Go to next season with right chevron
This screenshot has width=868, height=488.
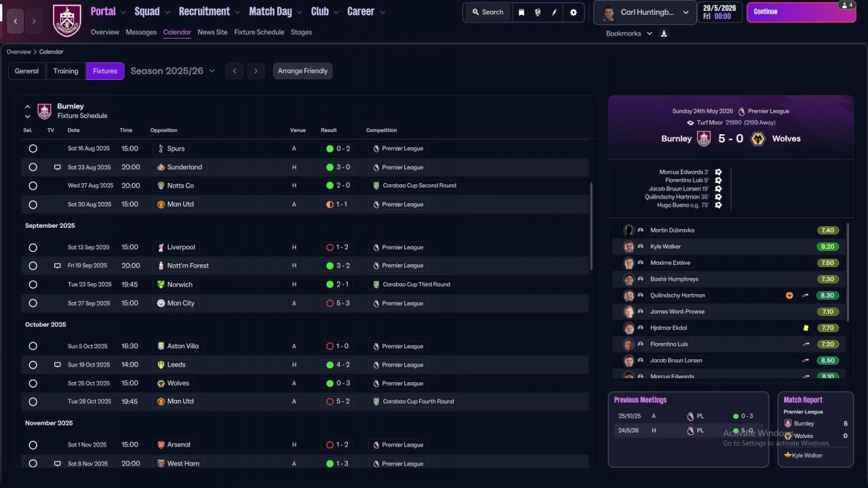point(256,71)
